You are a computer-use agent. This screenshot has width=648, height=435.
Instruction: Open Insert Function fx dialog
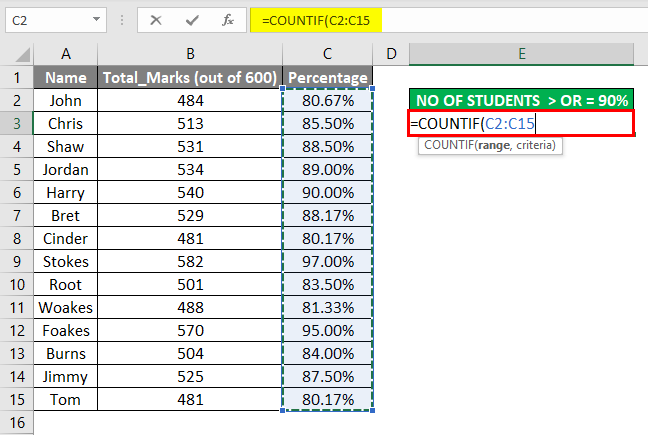point(228,20)
